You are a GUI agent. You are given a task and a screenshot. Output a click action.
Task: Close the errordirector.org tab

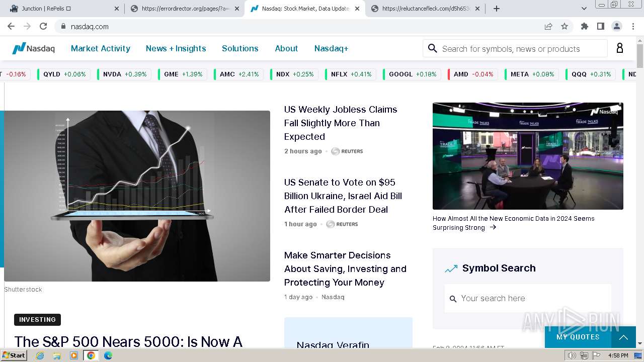[237, 9]
